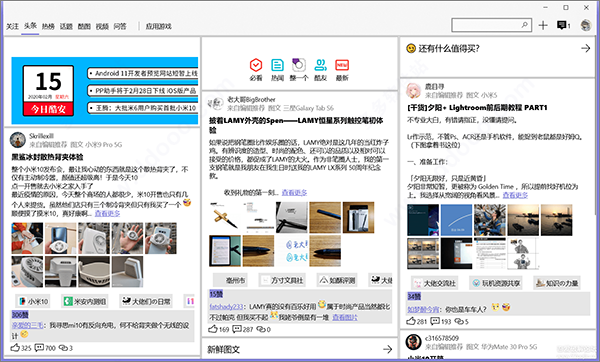The width and height of the screenshot is (600, 362).
Task: Open the 大佬们の日常 tag in the 黑鲨 post
Action: [x=146, y=302]
